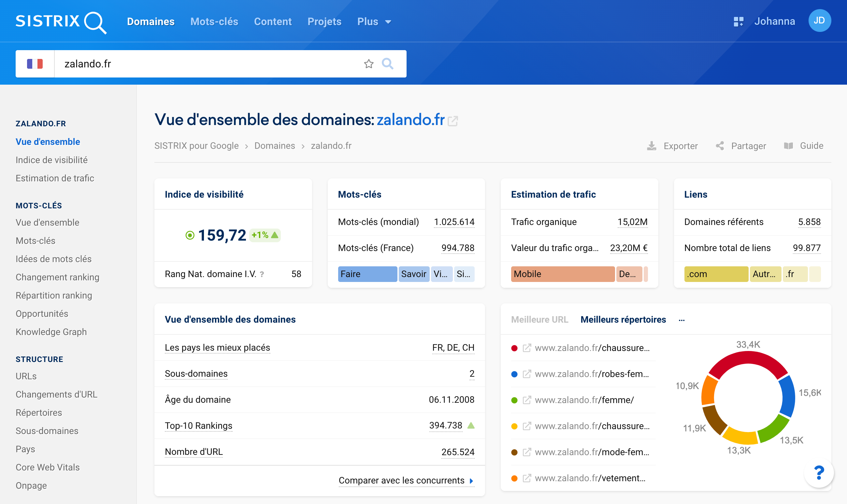Click the three dots next to Meilleurs répertoires
847x504 pixels.
tap(682, 320)
